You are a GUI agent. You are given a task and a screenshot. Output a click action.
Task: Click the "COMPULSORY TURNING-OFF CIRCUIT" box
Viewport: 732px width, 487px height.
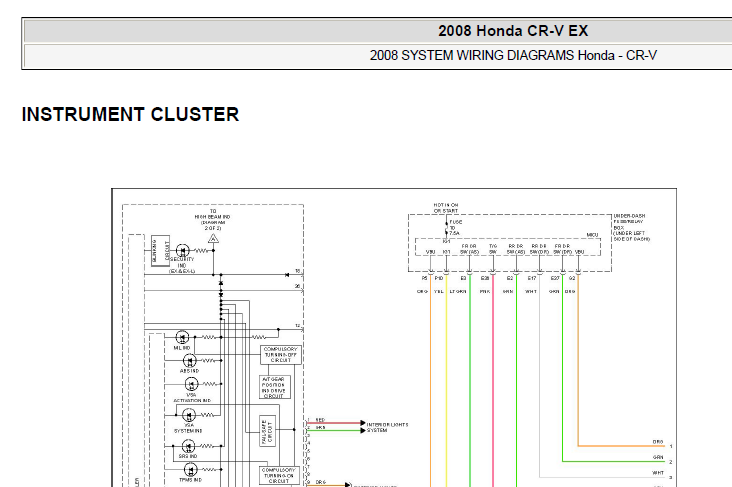[281, 355]
